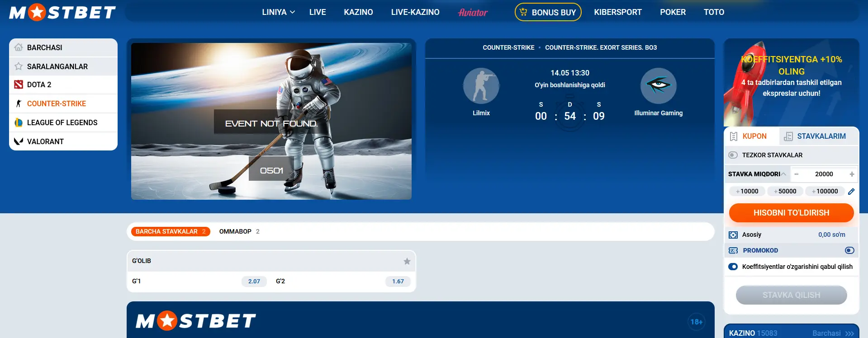Decrease stake amount with minus

797,174
